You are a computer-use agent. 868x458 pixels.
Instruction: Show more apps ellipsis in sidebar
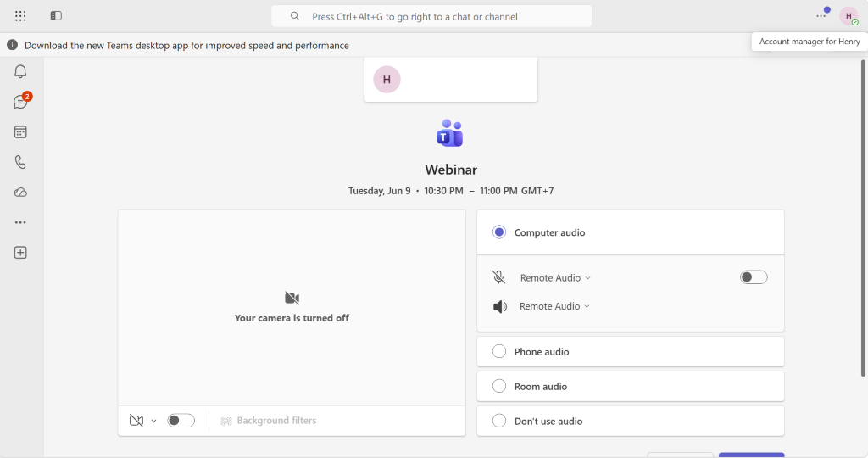click(x=20, y=222)
